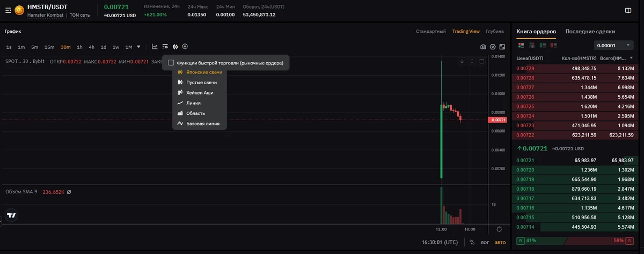This screenshot has height=254, width=644.
Task: Toggle fullscreen chart icon
Action: pyautogui.click(x=502, y=47)
